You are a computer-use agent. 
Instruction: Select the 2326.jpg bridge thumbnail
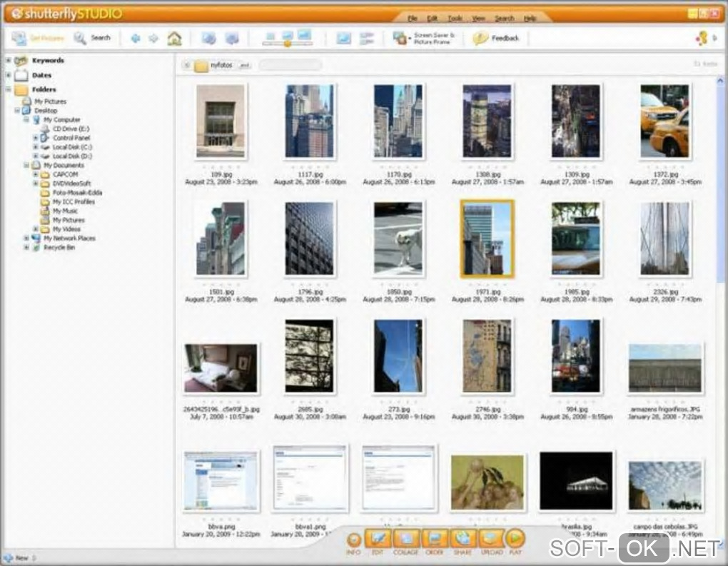click(665, 238)
